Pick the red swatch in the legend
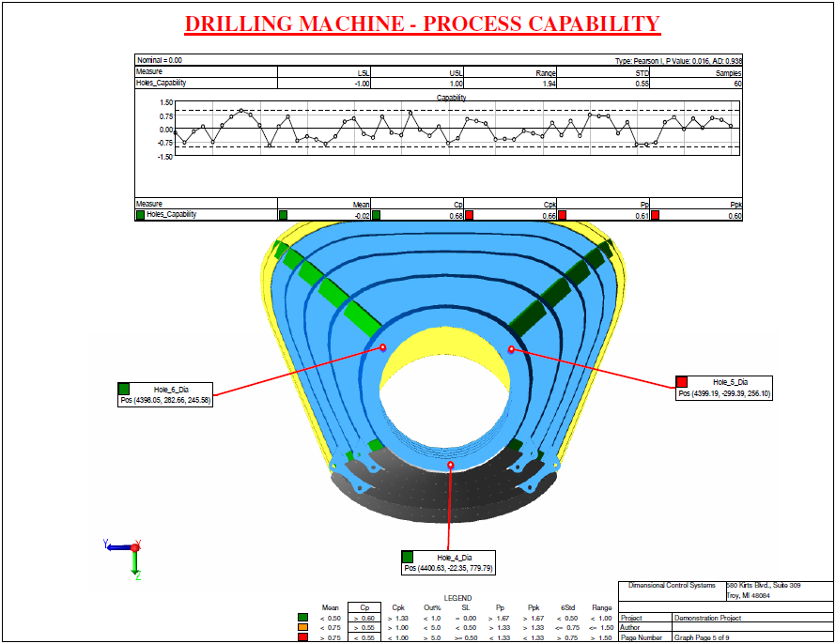 coord(303,638)
